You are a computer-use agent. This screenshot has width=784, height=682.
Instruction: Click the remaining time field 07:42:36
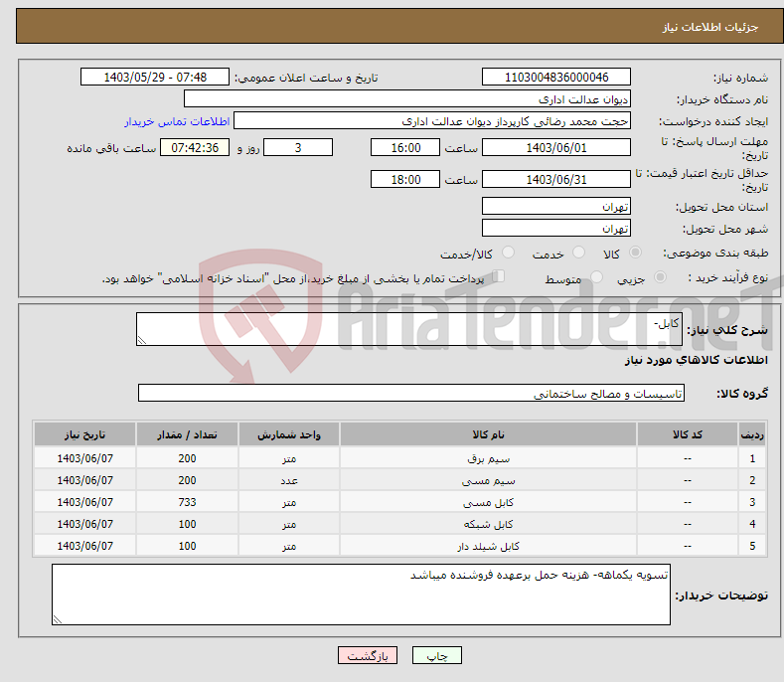pos(195,147)
